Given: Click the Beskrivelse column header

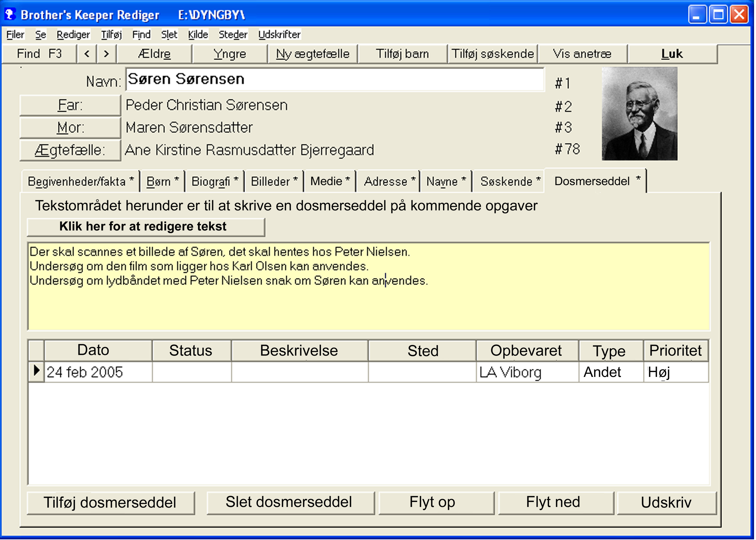Looking at the screenshot, I should click(x=300, y=351).
